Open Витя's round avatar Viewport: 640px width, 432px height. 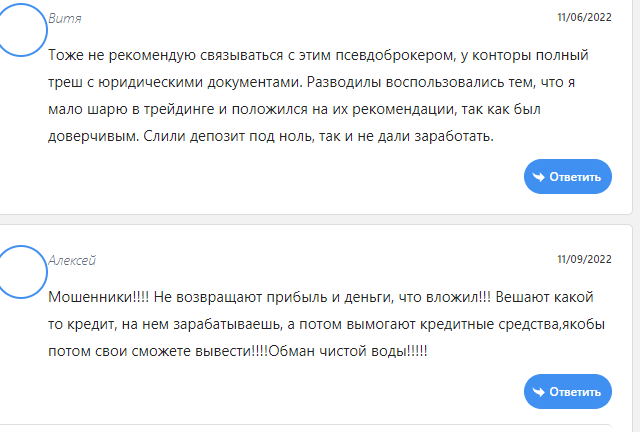(21, 30)
